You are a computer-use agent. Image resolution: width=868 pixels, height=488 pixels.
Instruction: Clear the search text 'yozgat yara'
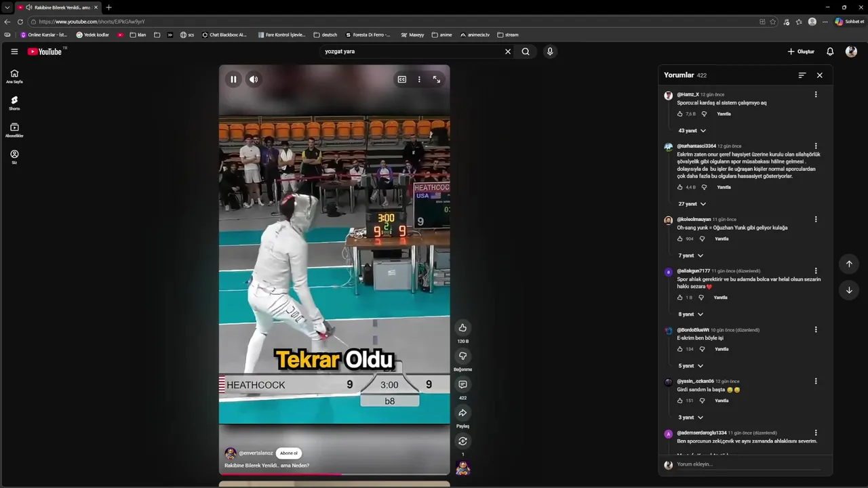click(x=507, y=52)
